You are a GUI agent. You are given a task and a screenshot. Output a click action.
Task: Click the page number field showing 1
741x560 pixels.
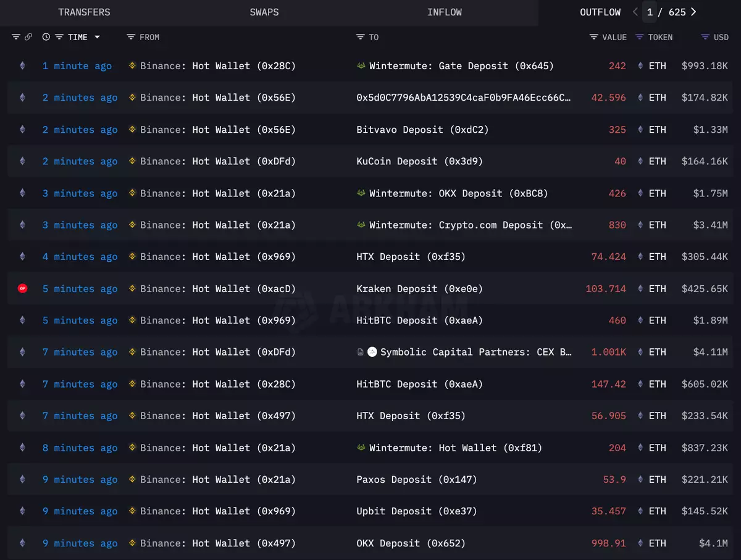(650, 12)
